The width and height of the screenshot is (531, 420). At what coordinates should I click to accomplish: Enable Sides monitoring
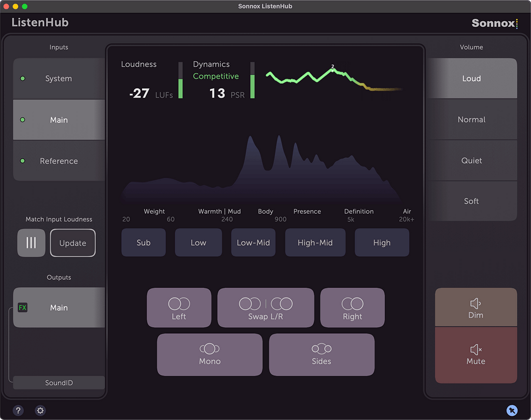tap(322, 355)
